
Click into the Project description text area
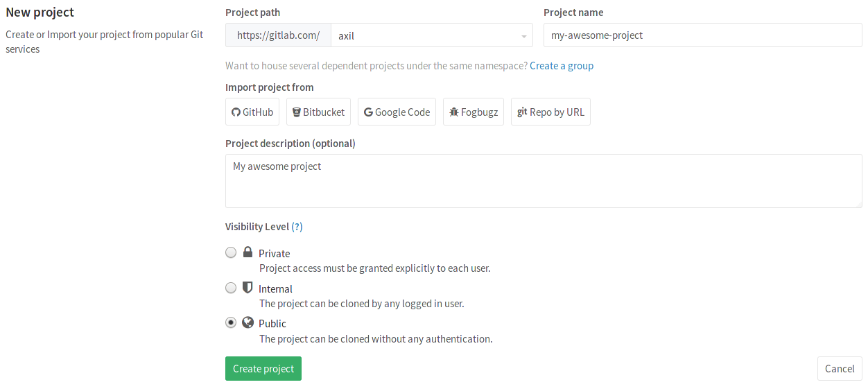543,181
